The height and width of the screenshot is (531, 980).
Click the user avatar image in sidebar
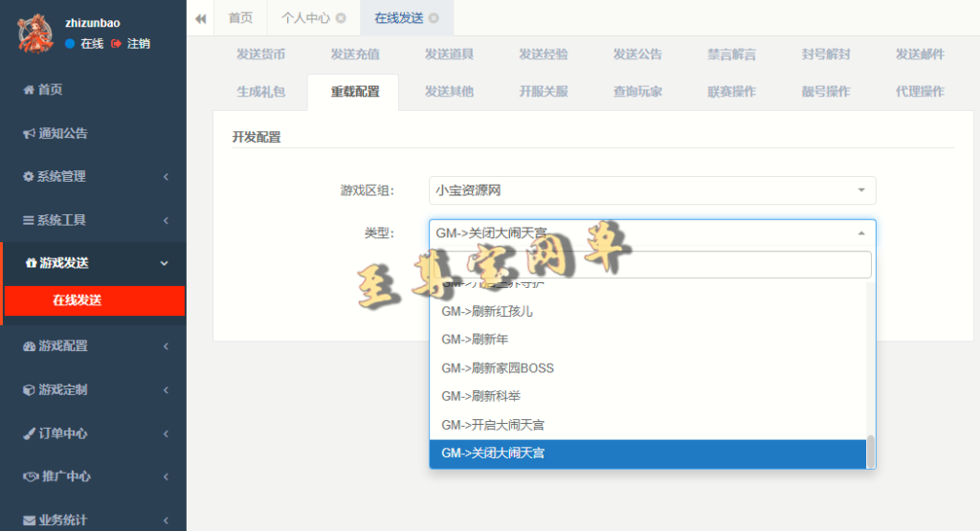pyautogui.click(x=34, y=33)
